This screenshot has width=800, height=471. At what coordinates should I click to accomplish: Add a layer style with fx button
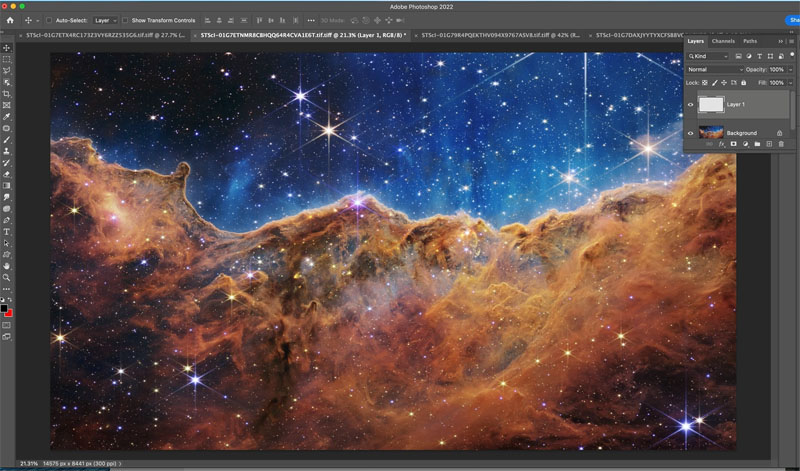721,144
